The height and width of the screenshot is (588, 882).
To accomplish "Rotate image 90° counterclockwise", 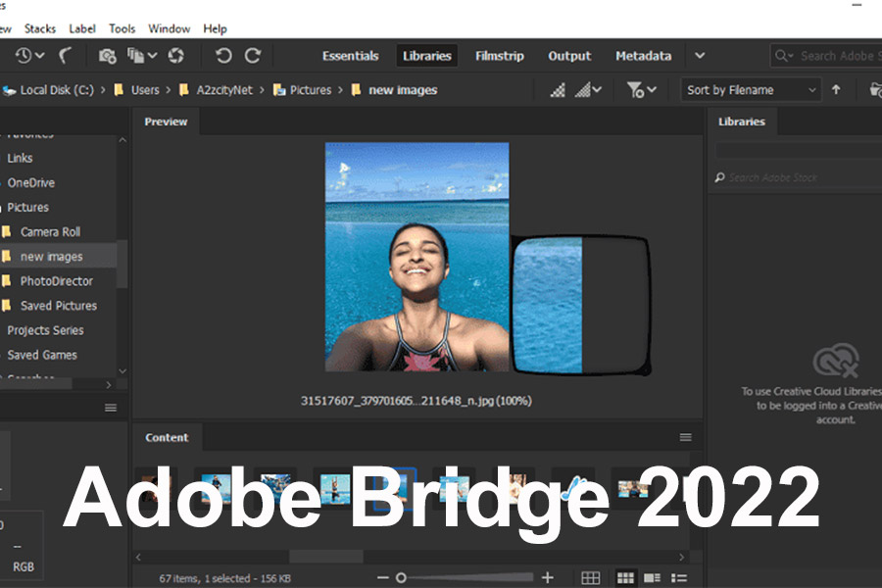I will 223,56.
